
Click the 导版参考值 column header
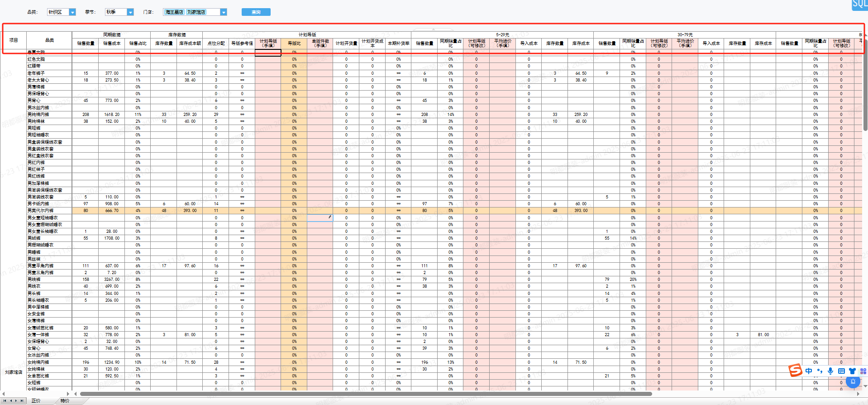click(242, 43)
